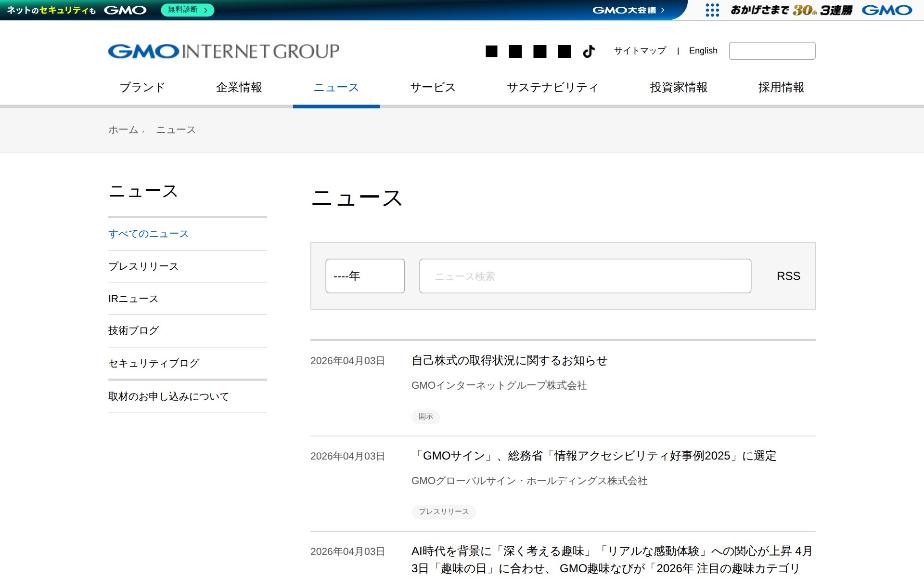
Task: Select the IRニュース sidebar filter
Action: click(x=132, y=298)
